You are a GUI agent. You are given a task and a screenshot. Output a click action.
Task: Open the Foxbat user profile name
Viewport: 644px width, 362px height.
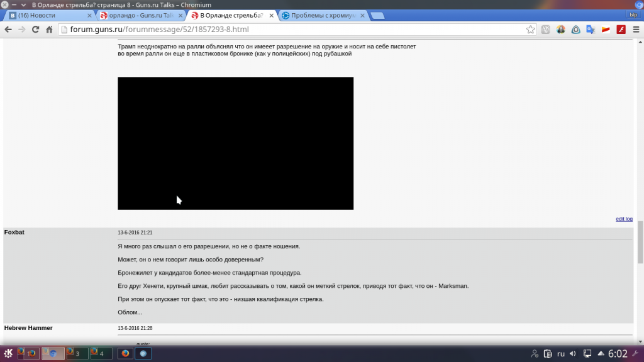coord(14,233)
